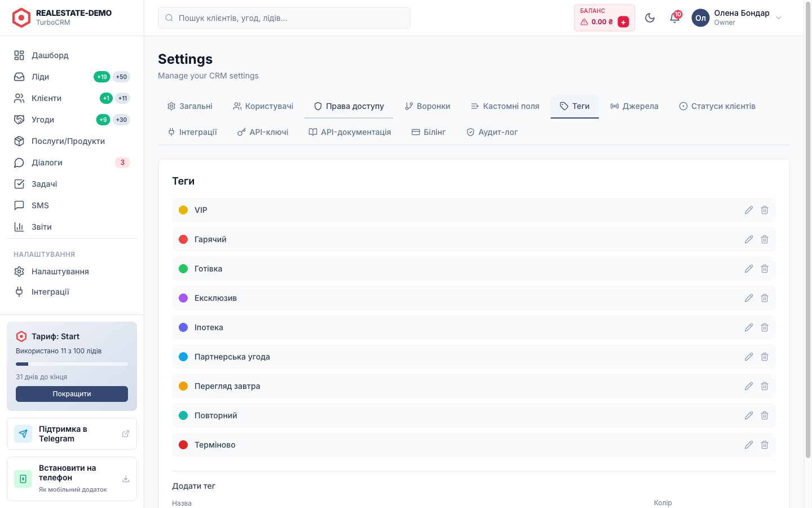Delete the Партнерська угода tag

pos(765,357)
